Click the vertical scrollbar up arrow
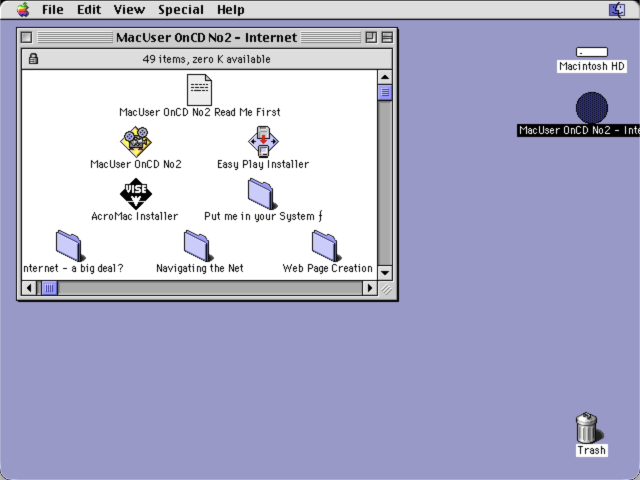Image resolution: width=640 pixels, height=480 pixels. click(x=384, y=77)
